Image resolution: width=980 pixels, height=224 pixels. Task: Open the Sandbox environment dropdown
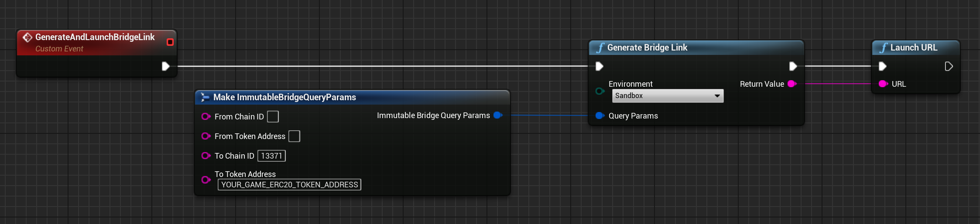668,96
